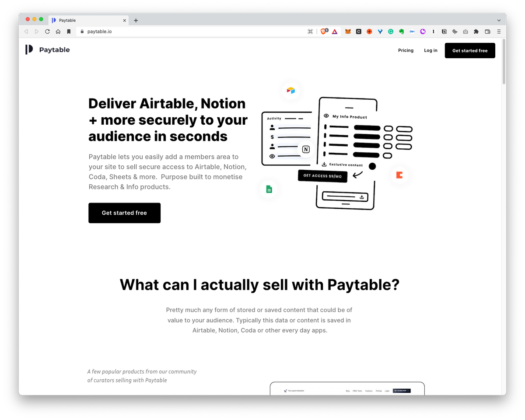This screenshot has width=525, height=420.
Task: Click the padlock icon in the address bar
Action: 81,31
